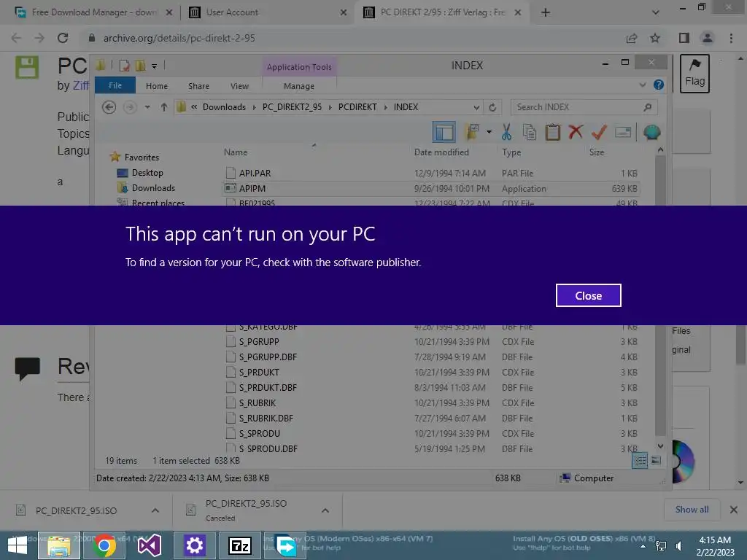The height and width of the screenshot is (560, 747).
Task: Open Visual Studio from the taskbar
Action: pyautogui.click(x=149, y=545)
